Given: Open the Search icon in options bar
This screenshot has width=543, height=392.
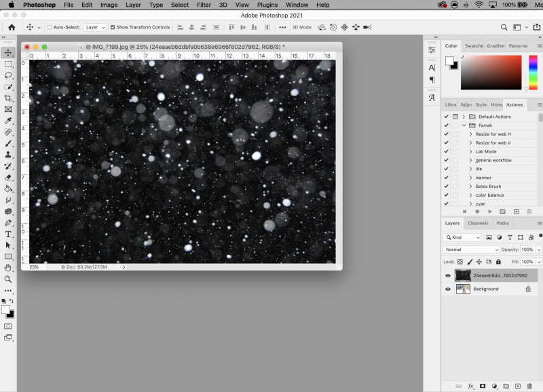Looking at the screenshot, I should click(x=504, y=27).
